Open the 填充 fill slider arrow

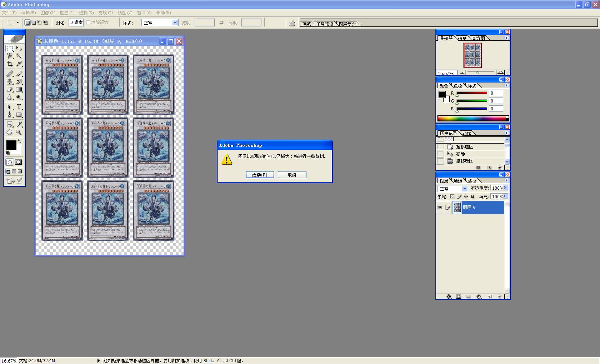[x=505, y=196]
